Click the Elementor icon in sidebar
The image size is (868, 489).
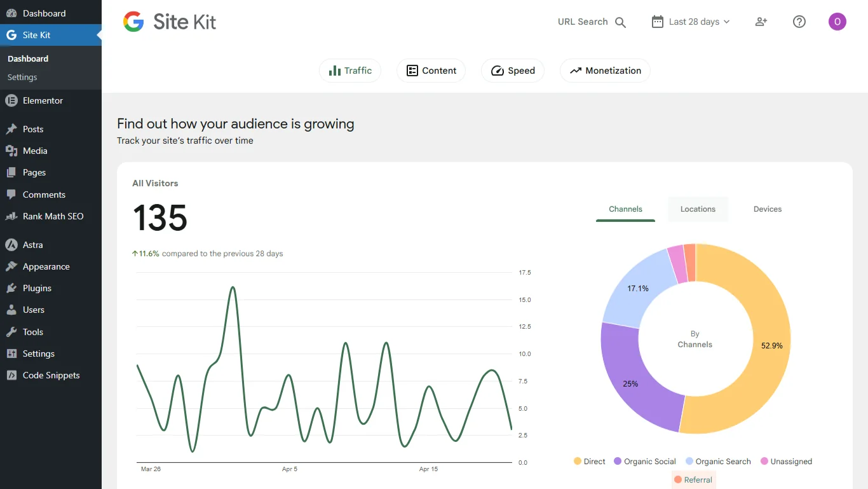coord(11,100)
